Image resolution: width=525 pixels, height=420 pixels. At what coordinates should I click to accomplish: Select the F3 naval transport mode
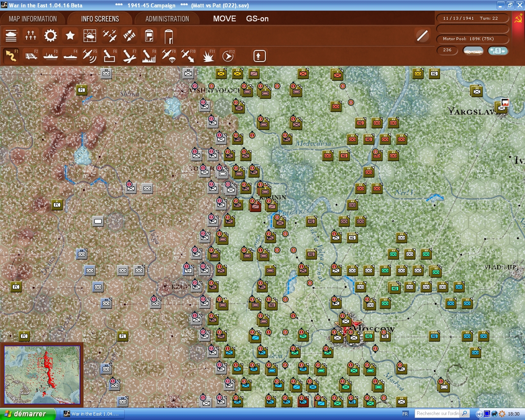tap(50, 56)
